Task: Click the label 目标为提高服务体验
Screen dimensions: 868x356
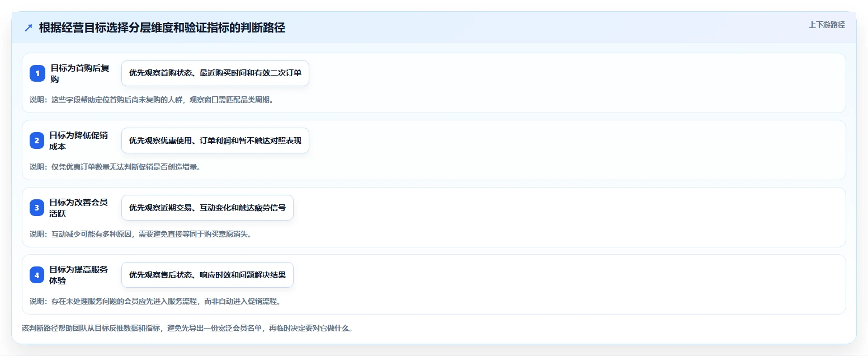Action: click(x=79, y=275)
